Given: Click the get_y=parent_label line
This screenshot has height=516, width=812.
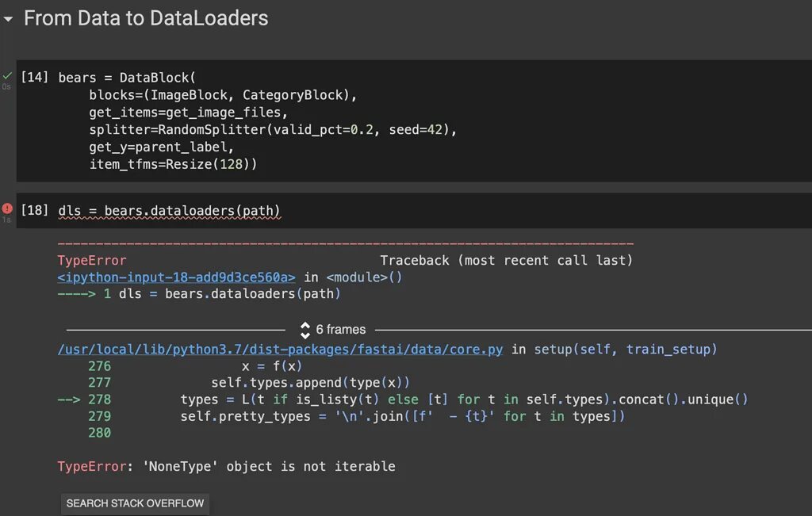Looking at the screenshot, I should [x=161, y=147].
